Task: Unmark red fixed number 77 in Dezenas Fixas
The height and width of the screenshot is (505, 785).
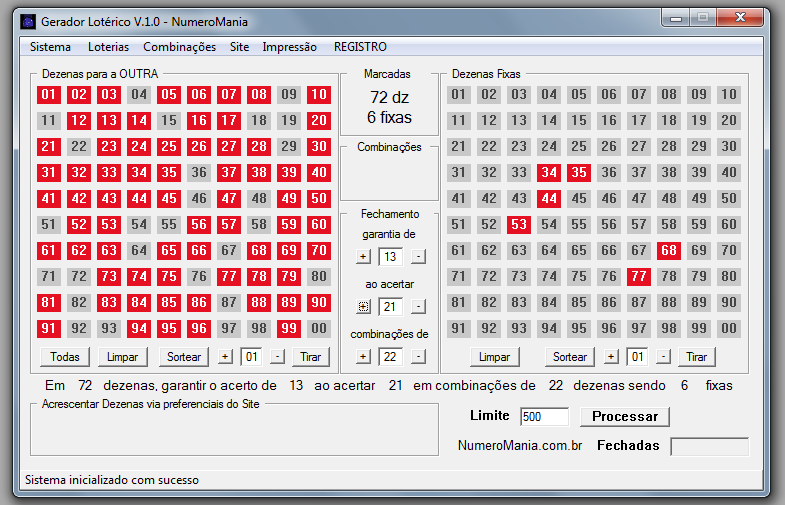Action: click(639, 277)
